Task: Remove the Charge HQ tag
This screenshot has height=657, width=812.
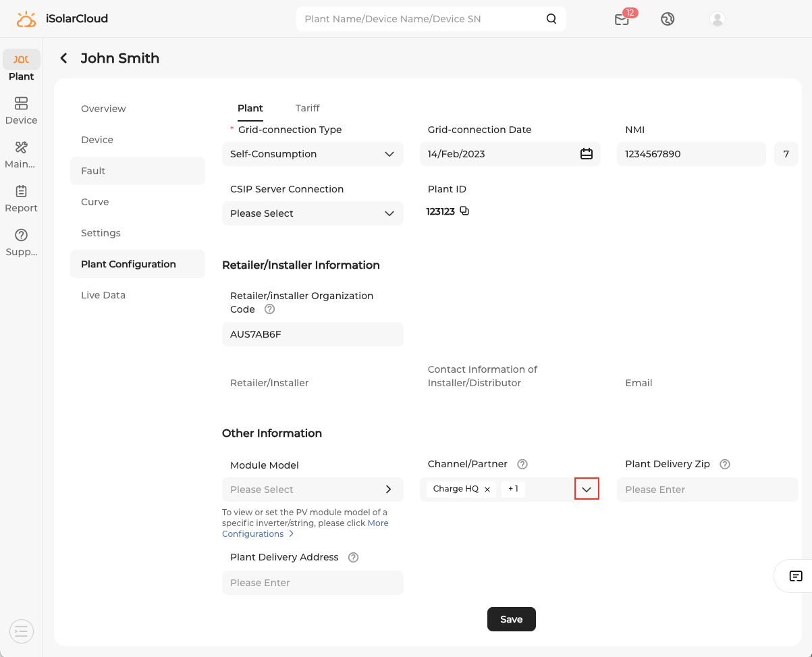Action: [x=487, y=490]
